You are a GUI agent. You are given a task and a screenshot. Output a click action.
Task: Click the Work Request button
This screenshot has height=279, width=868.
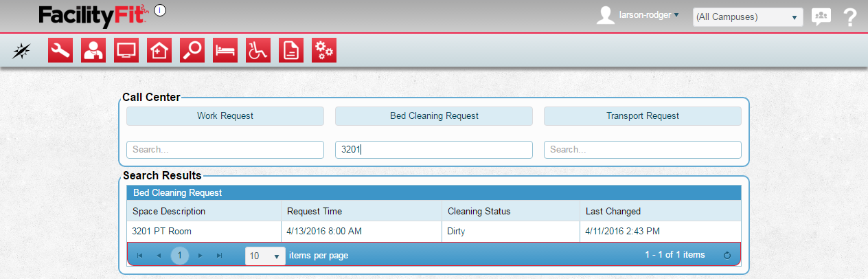[225, 116]
